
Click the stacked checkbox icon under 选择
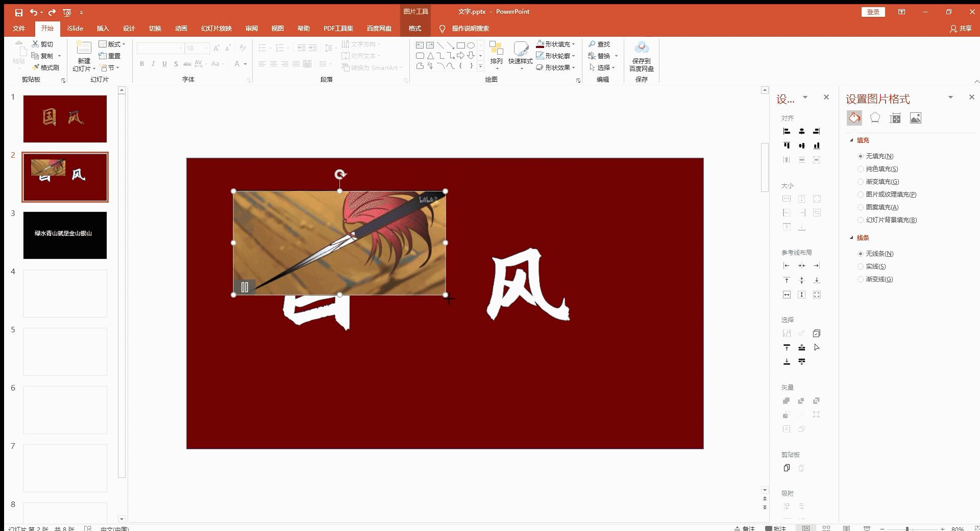pyautogui.click(x=817, y=333)
